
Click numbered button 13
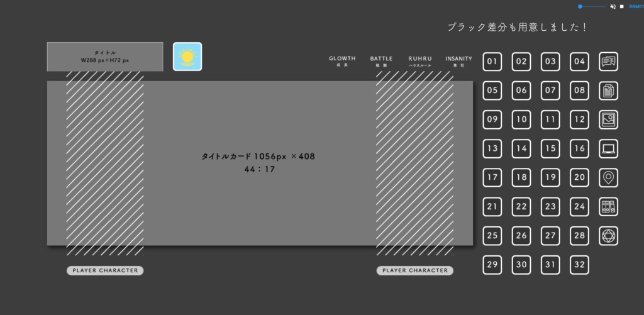(x=492, y=148)
